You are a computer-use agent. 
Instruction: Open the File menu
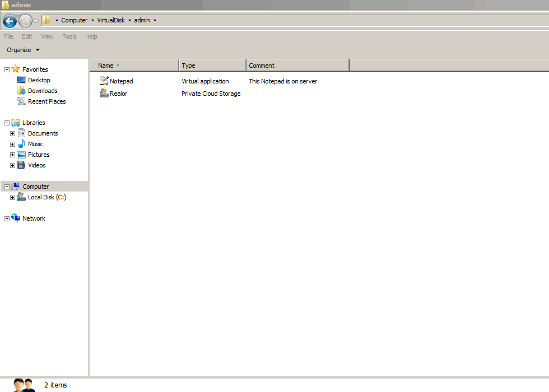(8, 36)
